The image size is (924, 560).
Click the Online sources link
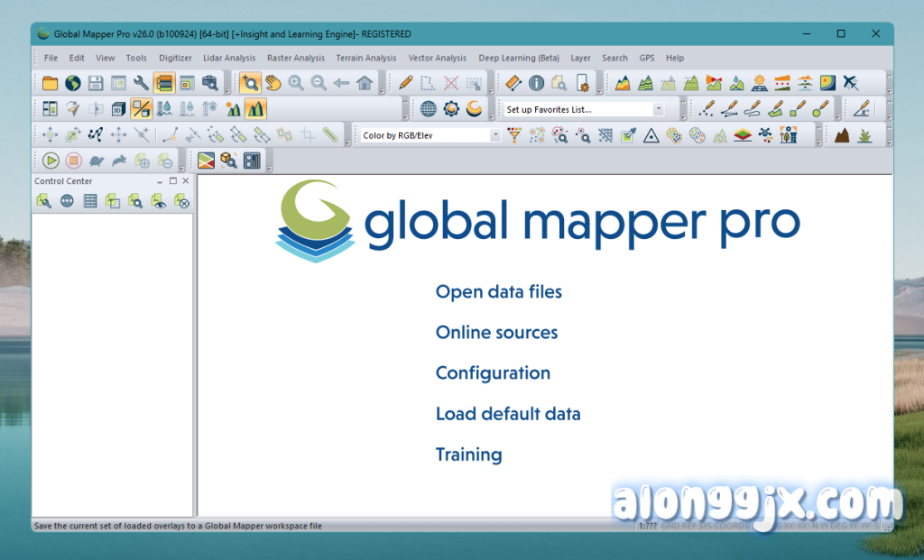point(496,333)
